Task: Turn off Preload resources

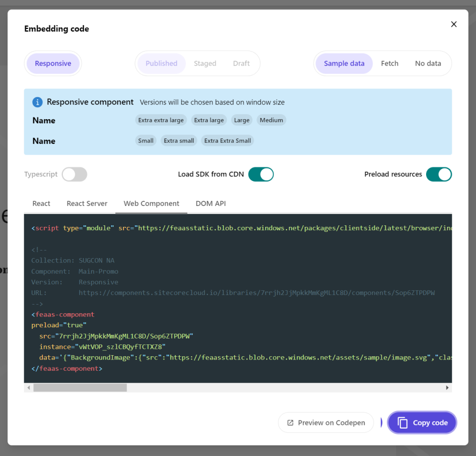Action: 439,174
